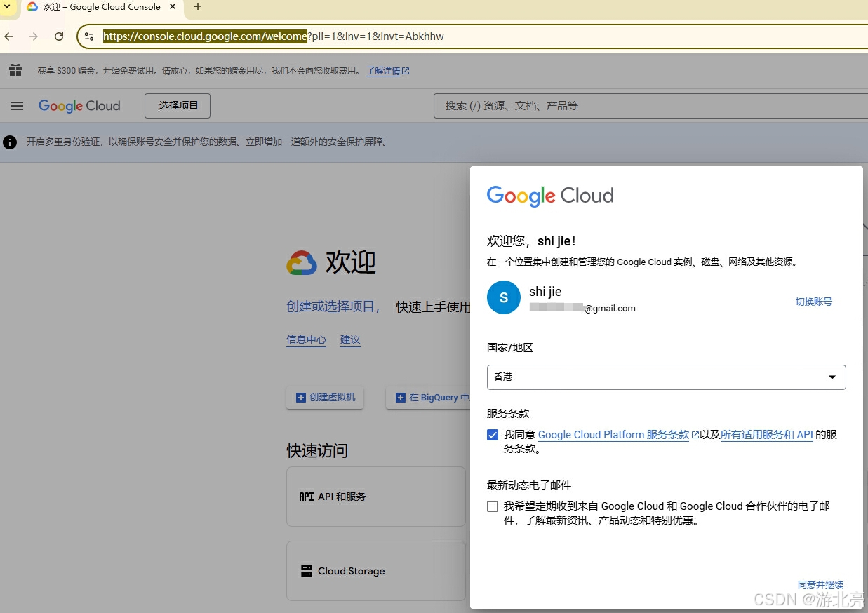Click the blue S account avatar
This screenshot has height=613, width=868.
(x=504, y=298)
